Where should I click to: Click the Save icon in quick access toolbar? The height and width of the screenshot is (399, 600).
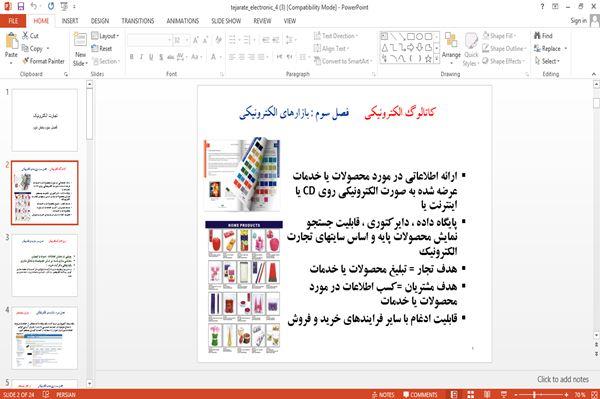[21, 7]
